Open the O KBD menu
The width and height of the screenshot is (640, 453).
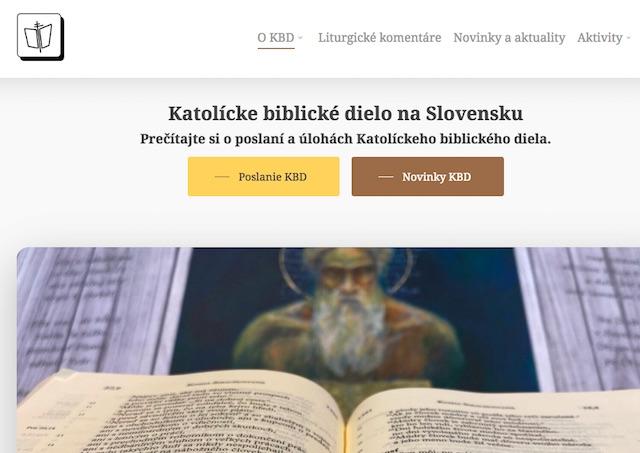pyautogui.click(x=276, y=38)
